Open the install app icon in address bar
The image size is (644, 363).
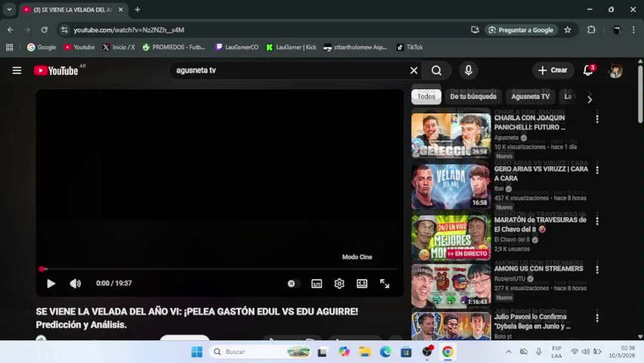tap(475, 30)
